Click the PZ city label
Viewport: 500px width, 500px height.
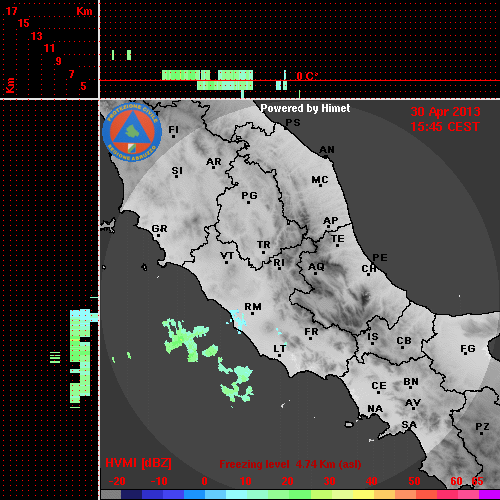click(x=482, y=427)
